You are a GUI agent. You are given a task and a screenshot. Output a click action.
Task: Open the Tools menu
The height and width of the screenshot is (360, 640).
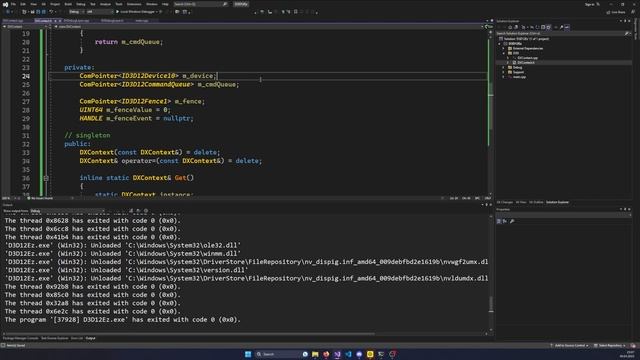pyautogui.click(x=118, y=4)
